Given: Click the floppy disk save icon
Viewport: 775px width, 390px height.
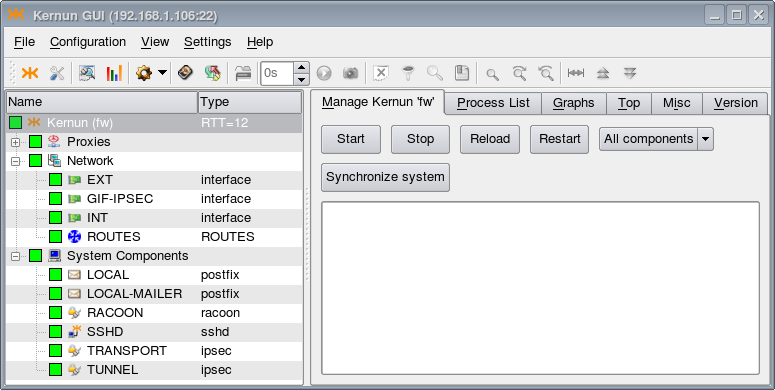Looking at the screenshot, I should (x=462, y=73).
